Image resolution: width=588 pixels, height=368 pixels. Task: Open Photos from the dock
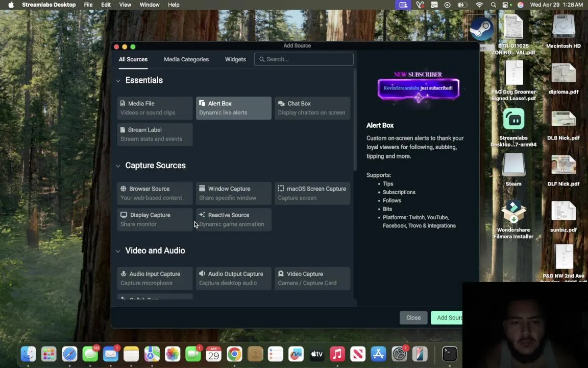(x=173, y=354)
